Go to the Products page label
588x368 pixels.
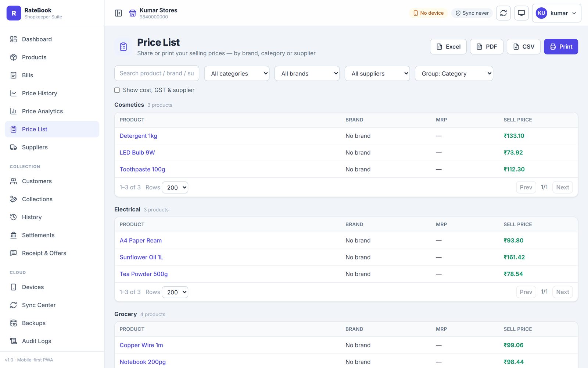(x=34, y=57)
